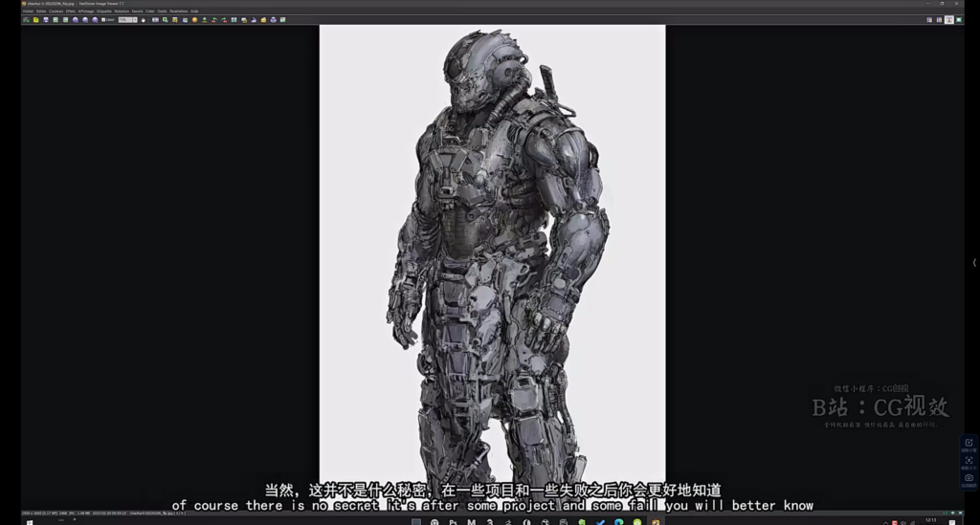
Task: Click the yellow Open folder toolbar icon
Action: pos(36,20)
